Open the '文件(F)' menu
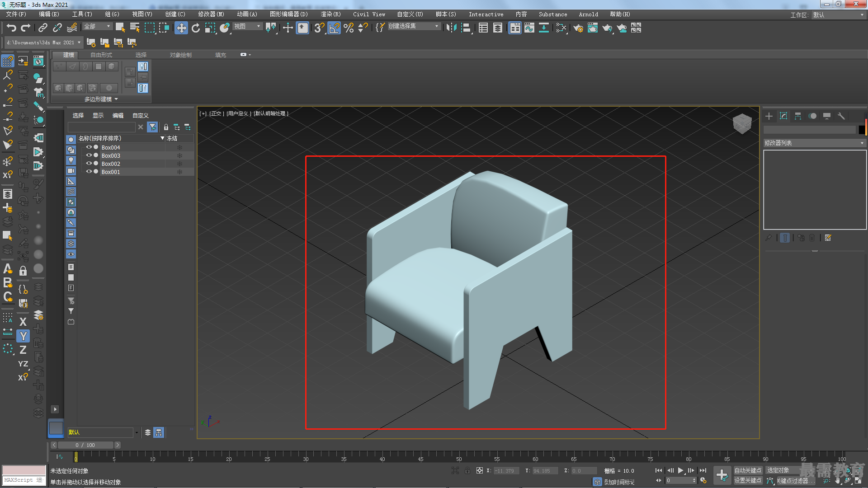Screen dimensions: 868x488 (16, 14)
